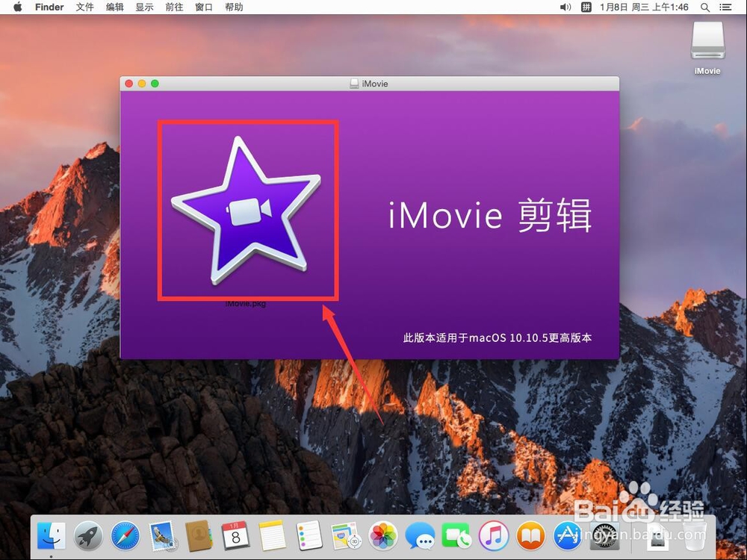Open the Trash in Dock
Screen dimensions: 747x560
[695, 535]
